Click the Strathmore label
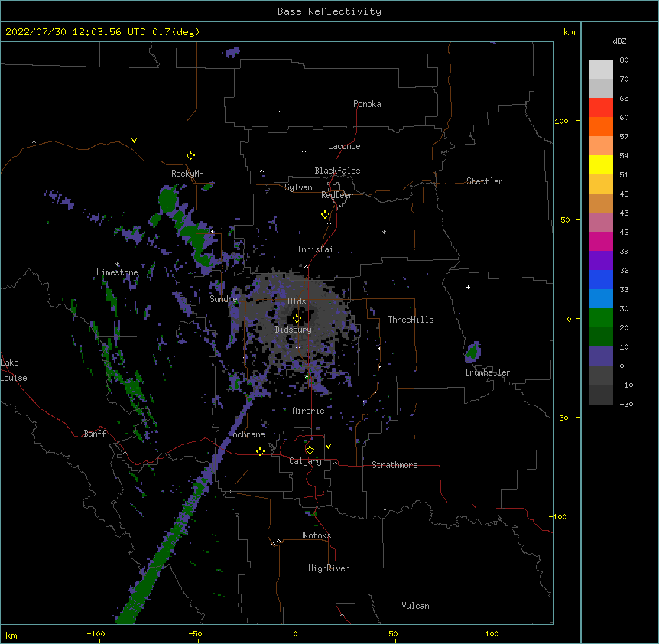The height and width of the screenshot is (644, 659). 394,465
